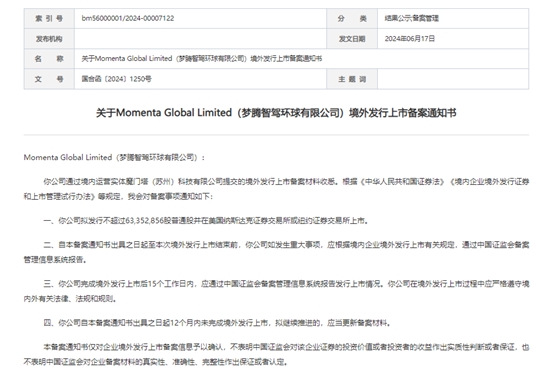Click the 主题词 label cell

coord(352,79)
